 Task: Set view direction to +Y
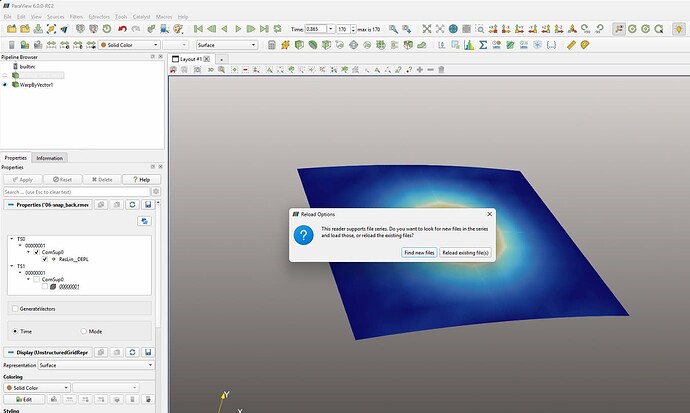[x=519, y=29]
